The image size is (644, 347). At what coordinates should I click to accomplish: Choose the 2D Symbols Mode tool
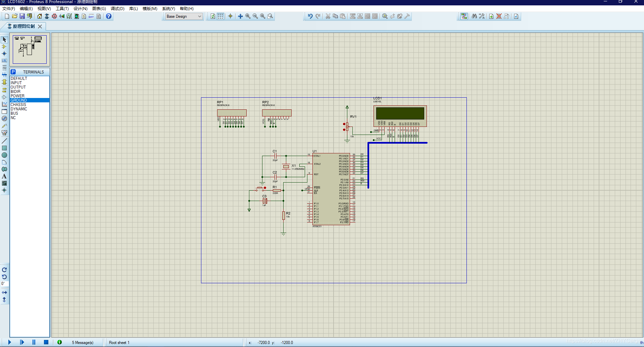(x=4, y=183)
